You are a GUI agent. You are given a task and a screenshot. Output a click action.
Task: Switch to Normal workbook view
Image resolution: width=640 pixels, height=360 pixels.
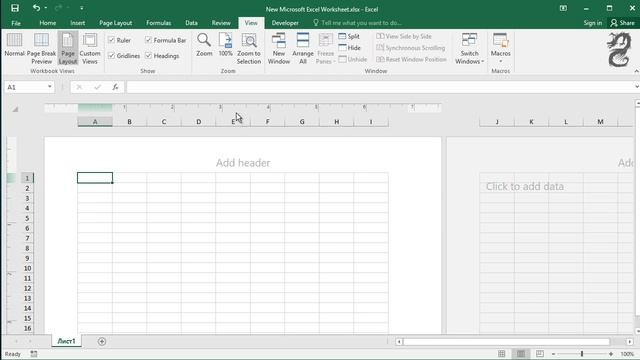[x=14, y=45]
